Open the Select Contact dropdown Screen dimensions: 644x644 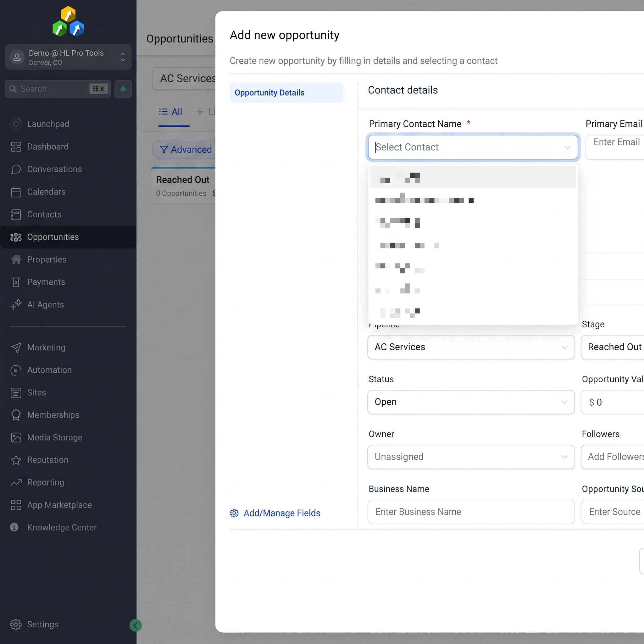(473, 147)
